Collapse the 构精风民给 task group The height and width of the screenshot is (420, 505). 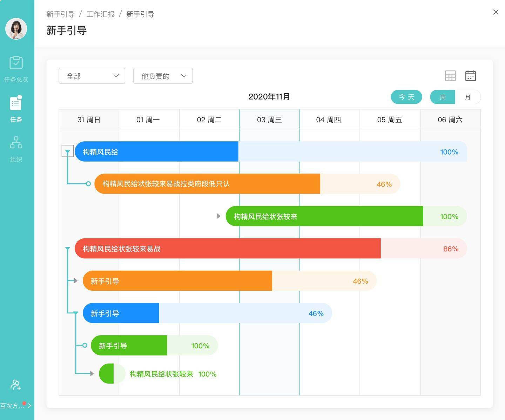click(67, 151)
